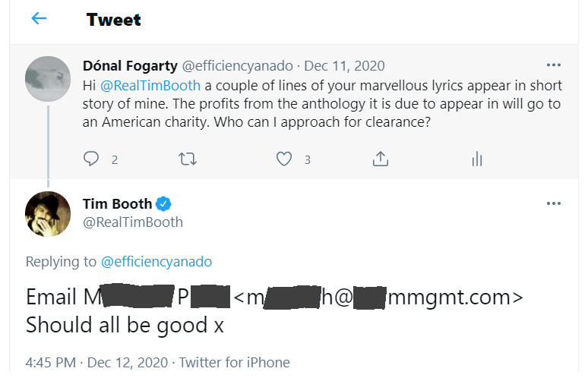Image resolution: width=588 pixels, height=381 pixels.
Task: Click the back arrow icon
Action: pyautogui.click(x=39, y=19)
